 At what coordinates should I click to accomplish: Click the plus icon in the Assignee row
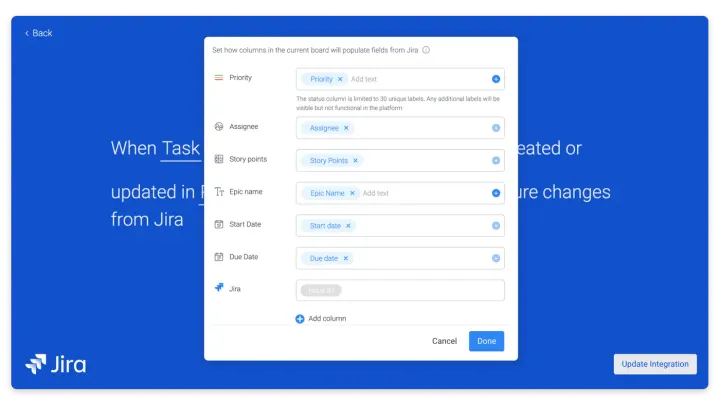[x=495, y=128]
